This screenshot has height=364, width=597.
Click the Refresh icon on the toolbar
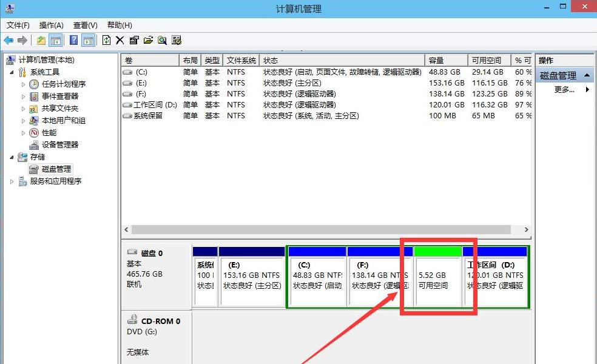tap(107, 40)
